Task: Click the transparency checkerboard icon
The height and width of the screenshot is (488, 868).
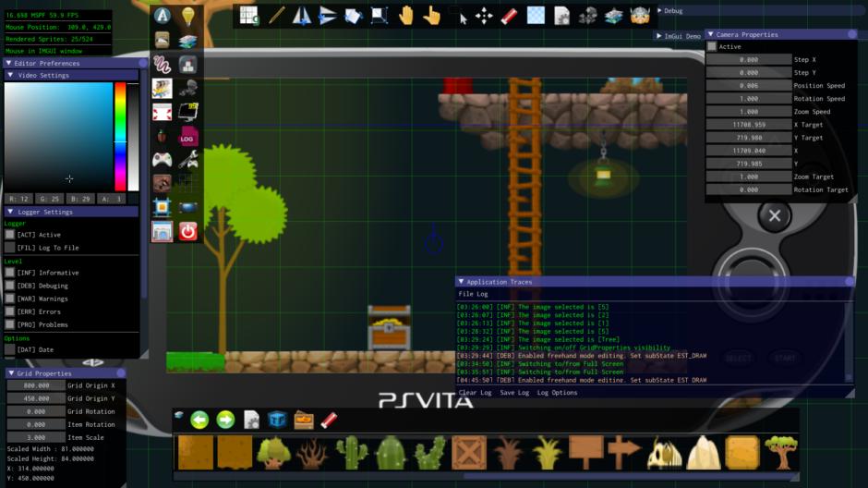Action: tap(536, 16)
